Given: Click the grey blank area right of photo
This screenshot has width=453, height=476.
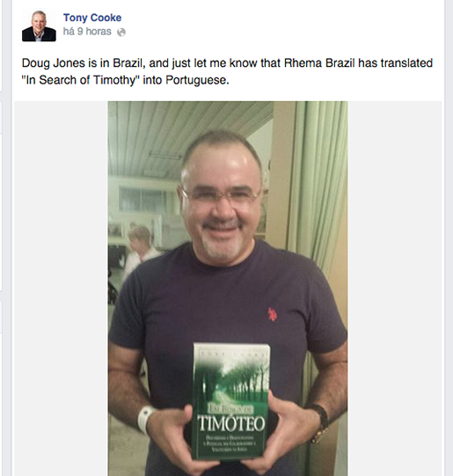Looking at the screenshot, I should 394,289.
